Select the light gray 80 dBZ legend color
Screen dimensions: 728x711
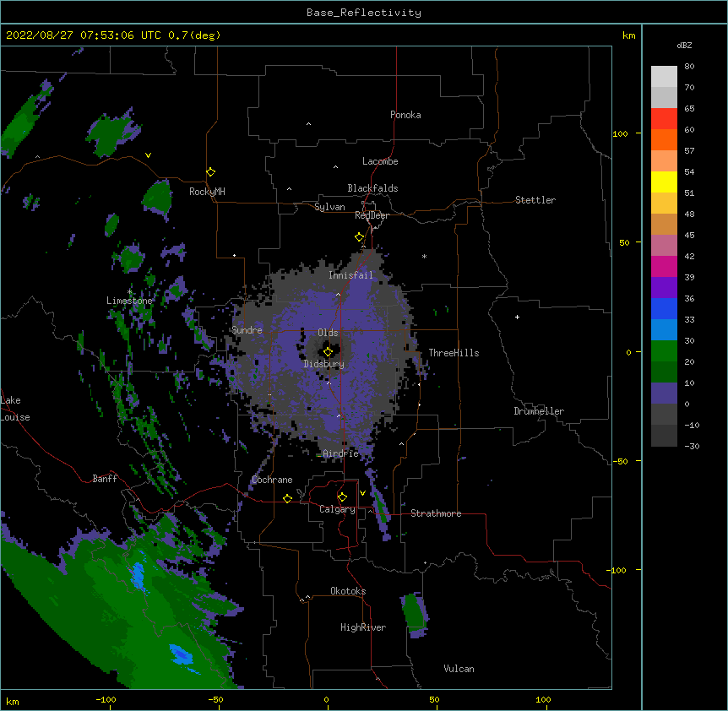coord(664,76)
